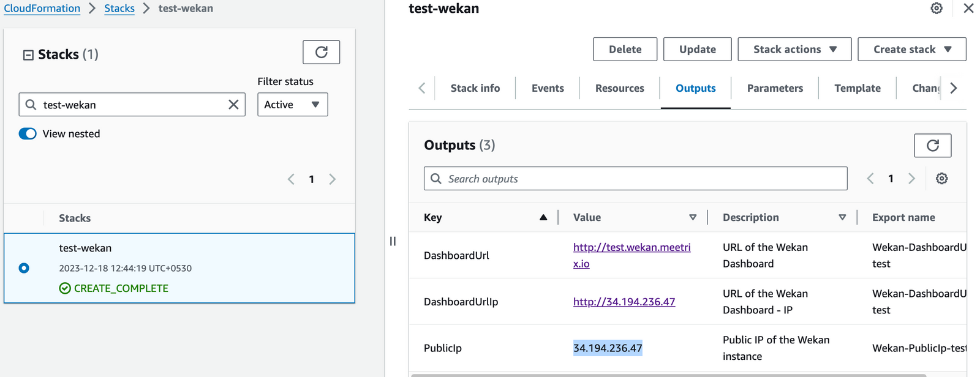Image resolution: width=980 pixels, height=377 pixels.
Task: Clear the test-wekan search text
Action: [233, 105]
